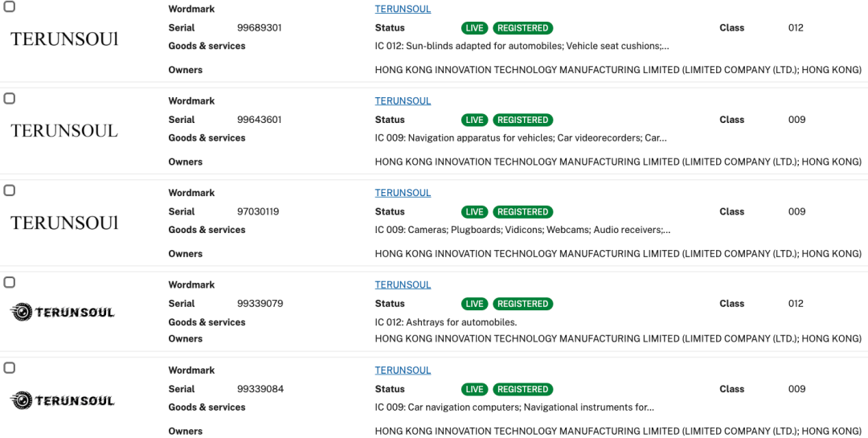Check the box for serial 99339084
This screenshot has height=438, width=868.
(x=10, y=367)
